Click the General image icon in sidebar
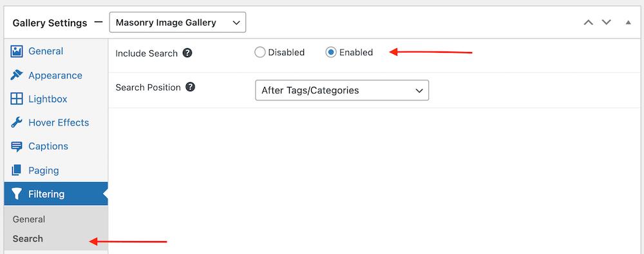The height and width of the screenshot is (254, 644). tap(17, 51)
